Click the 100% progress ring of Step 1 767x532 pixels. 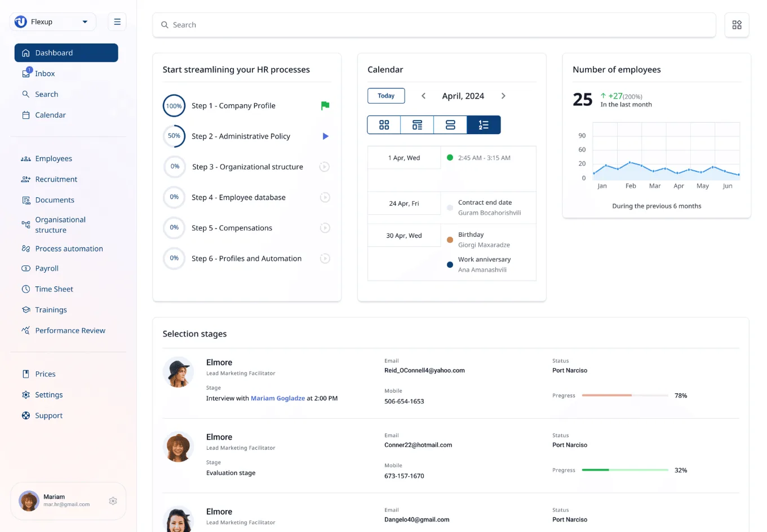(174, 106)
